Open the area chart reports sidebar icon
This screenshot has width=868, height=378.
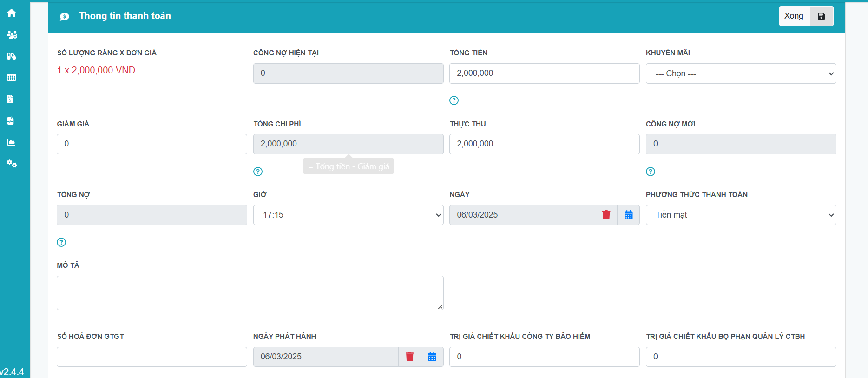click(11, 142)
